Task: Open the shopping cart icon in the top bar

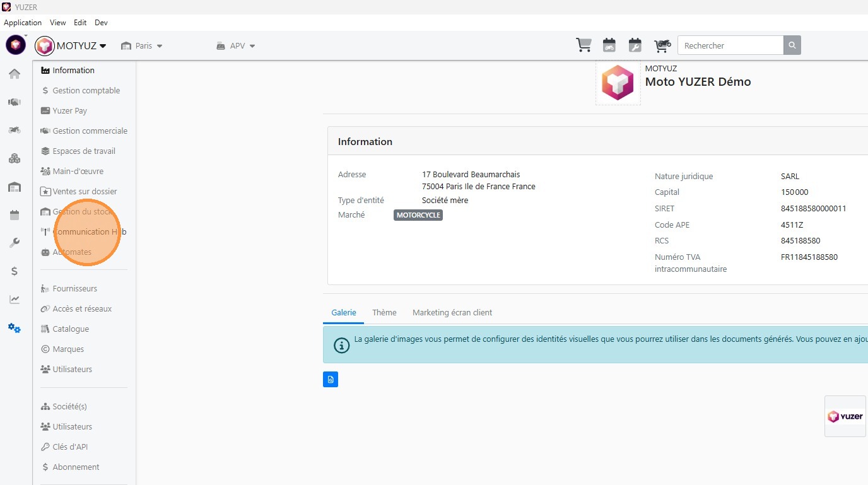Action: click(x=584, y=45)
